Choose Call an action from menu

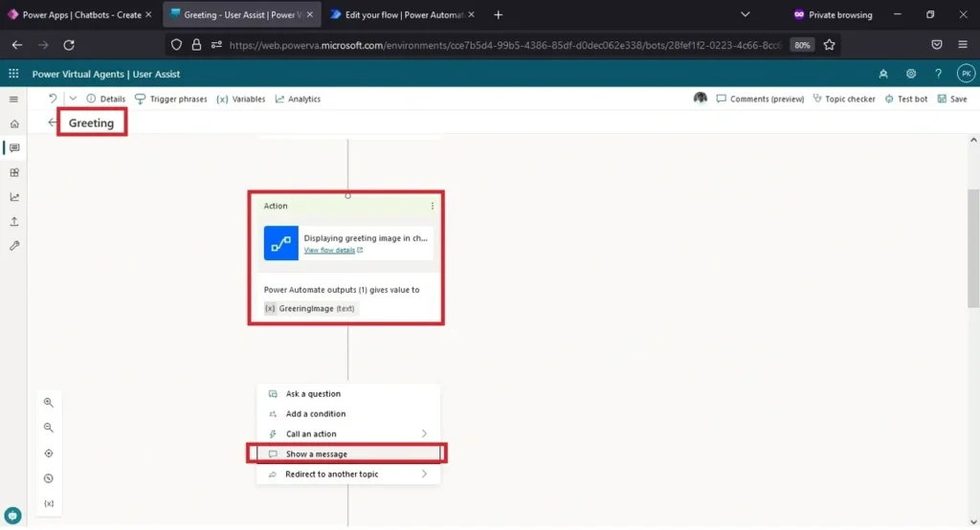click(348, 433)
